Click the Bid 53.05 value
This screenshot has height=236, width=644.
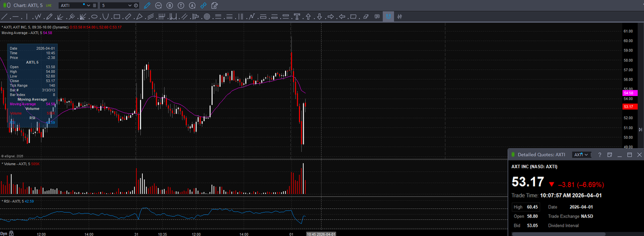click(x=533, y=226)
